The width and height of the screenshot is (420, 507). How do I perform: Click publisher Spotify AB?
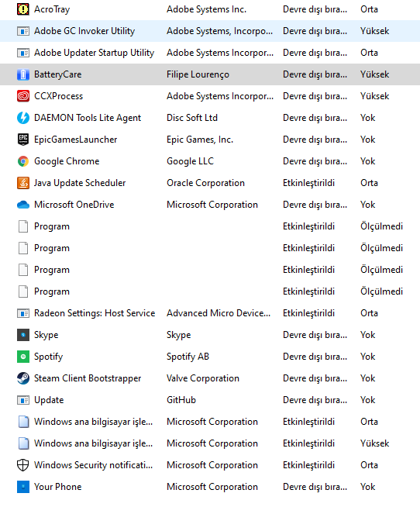point(188,357)
